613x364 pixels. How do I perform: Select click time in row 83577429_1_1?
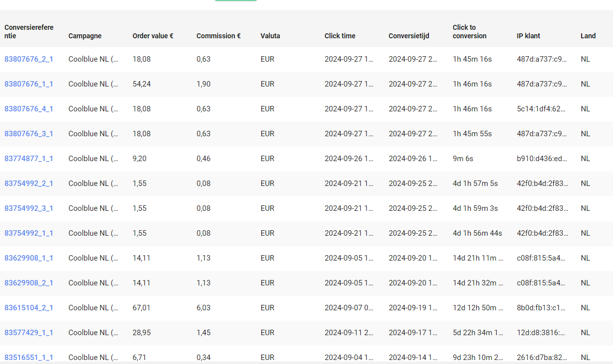coord(349,333)
